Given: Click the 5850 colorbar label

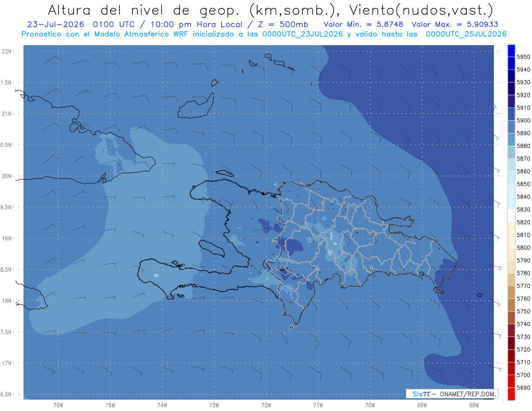Looking at the screenshot, I should click(524, 184).
